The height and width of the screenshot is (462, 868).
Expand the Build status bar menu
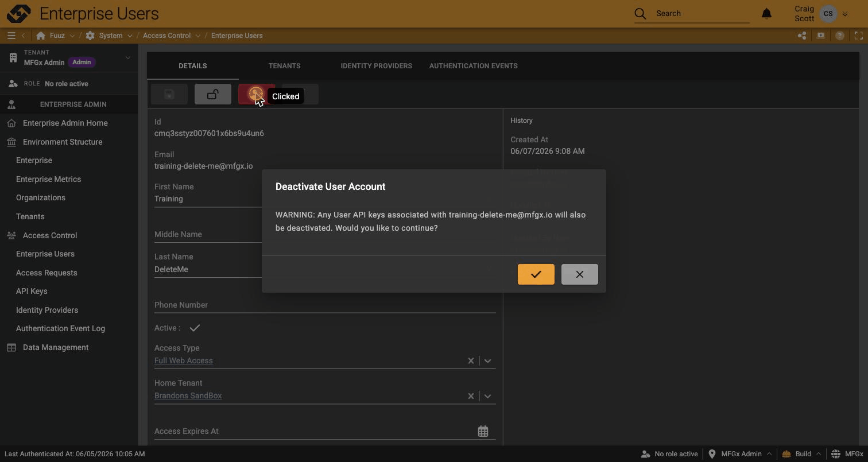click(818, 454)
